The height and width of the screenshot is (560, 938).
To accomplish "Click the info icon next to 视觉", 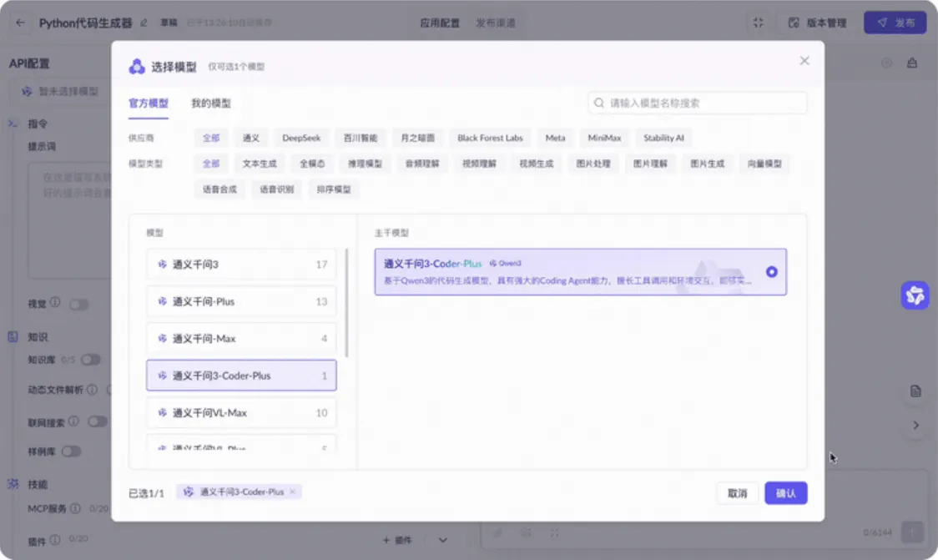I will tap(55, 302).
